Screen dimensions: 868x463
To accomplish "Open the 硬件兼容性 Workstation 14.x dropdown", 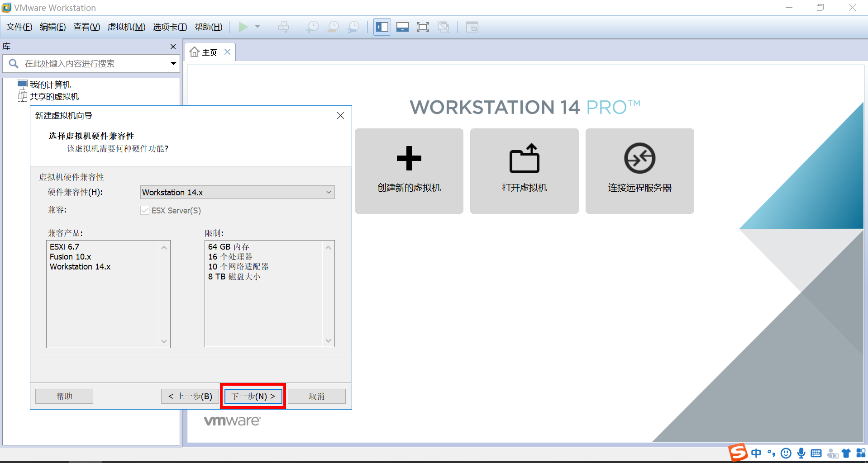I will click(238, 192).
